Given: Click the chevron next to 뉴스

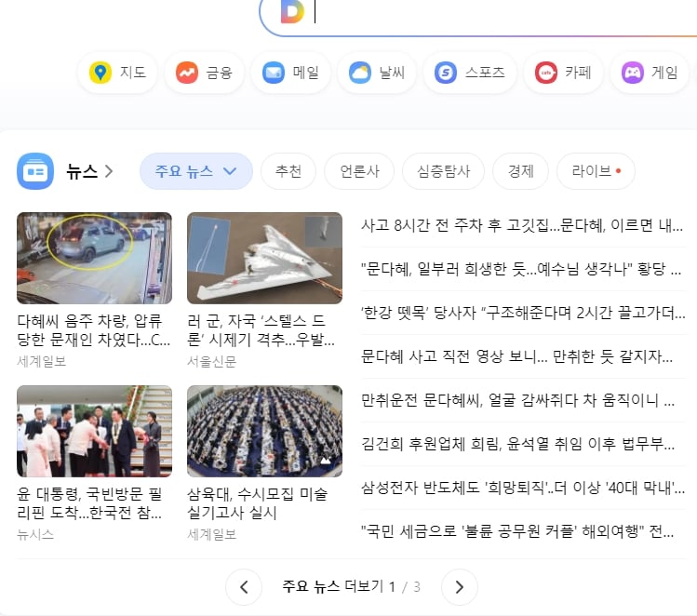Looking at the screenshot, I should point(109,171).
